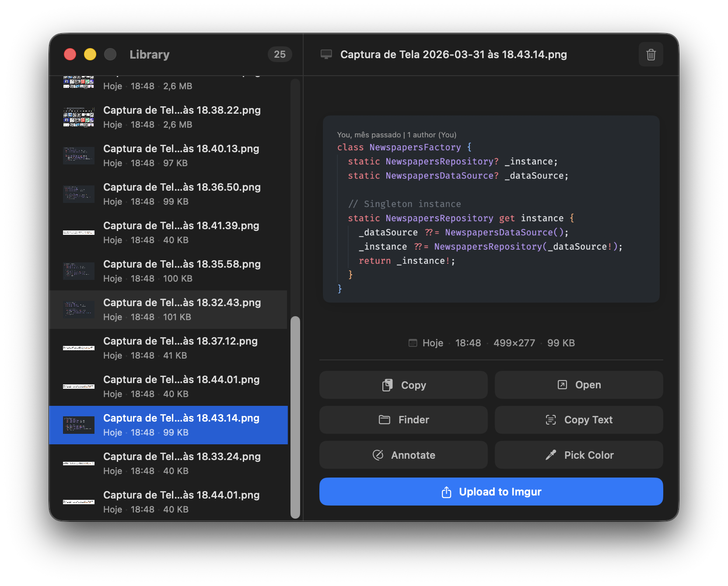Click thumbnail of 18.41.39.png capture

pyautogui.click(x=79, y=233)
